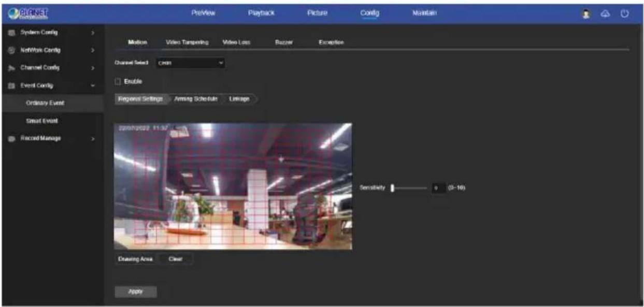This screenshot has height=307, width=644.
Task: Click the Sensitivity slider handle
Action: point(393,188)
